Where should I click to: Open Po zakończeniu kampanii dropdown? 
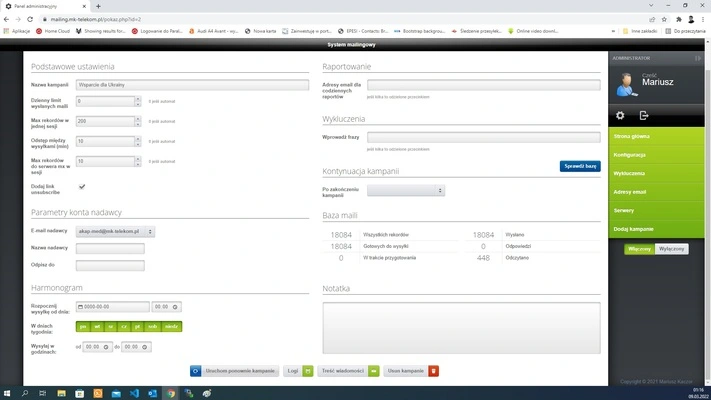pyautogui.click(x=406, y=190)
